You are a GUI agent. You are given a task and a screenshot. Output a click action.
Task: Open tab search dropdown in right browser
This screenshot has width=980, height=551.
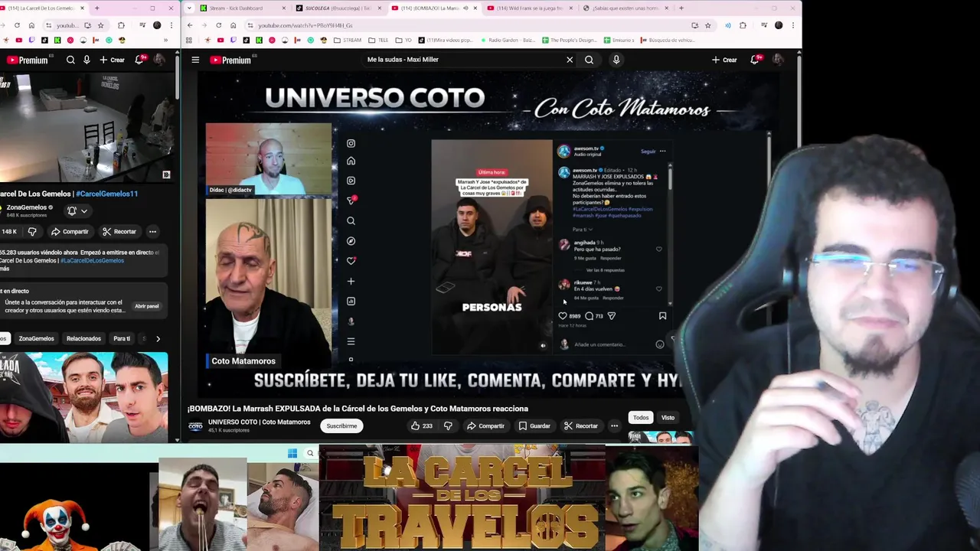(189, 8)
